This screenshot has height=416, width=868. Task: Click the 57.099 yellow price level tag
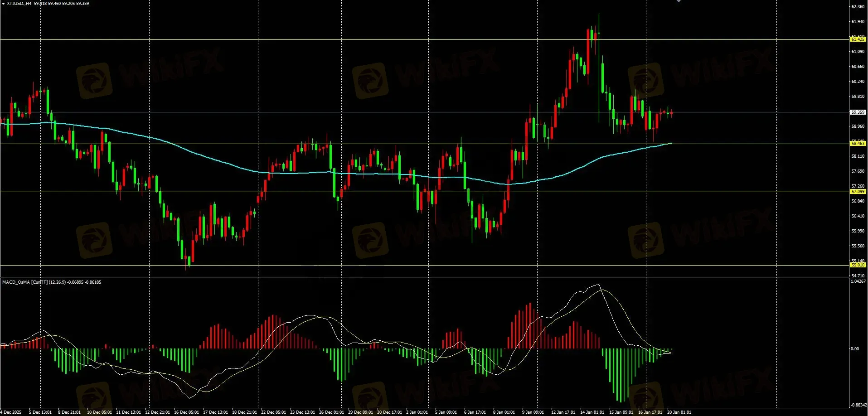pyautogui.click(x=858, y=192)
